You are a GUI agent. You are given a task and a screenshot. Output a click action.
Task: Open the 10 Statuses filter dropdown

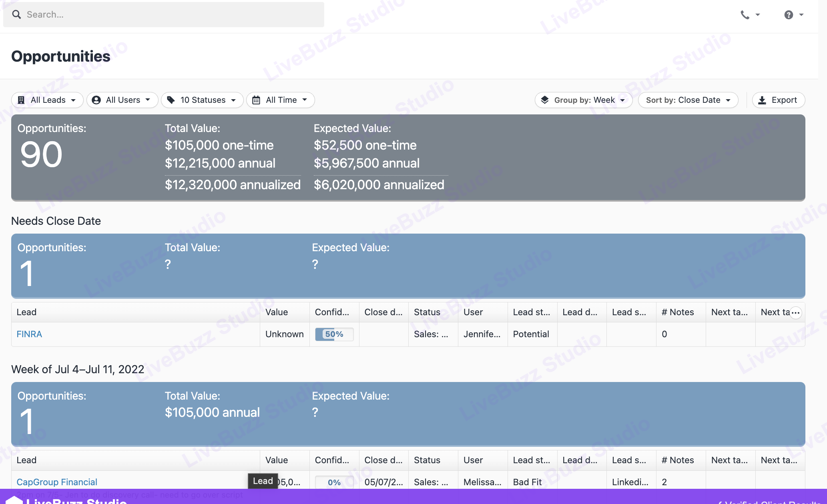(203, 100)
